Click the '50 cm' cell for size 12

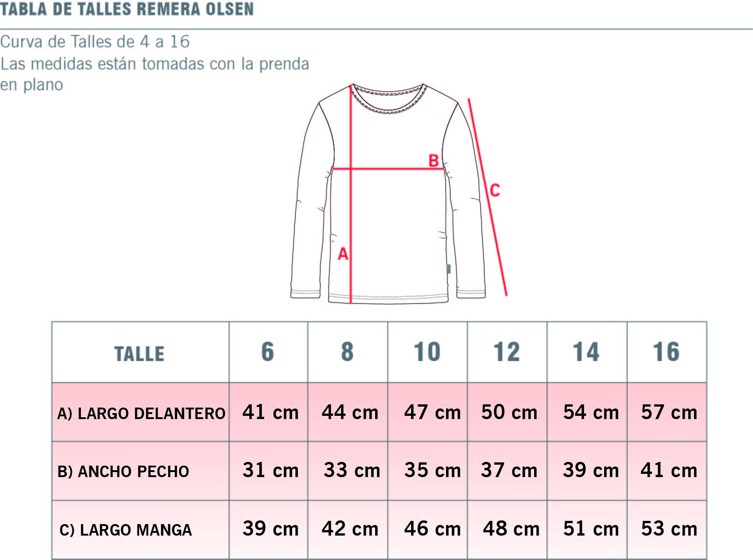pos(509,412)
